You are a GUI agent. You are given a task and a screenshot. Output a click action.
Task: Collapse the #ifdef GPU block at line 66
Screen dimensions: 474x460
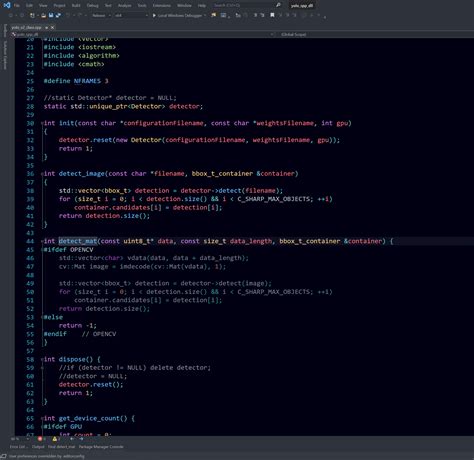(42, 427)
